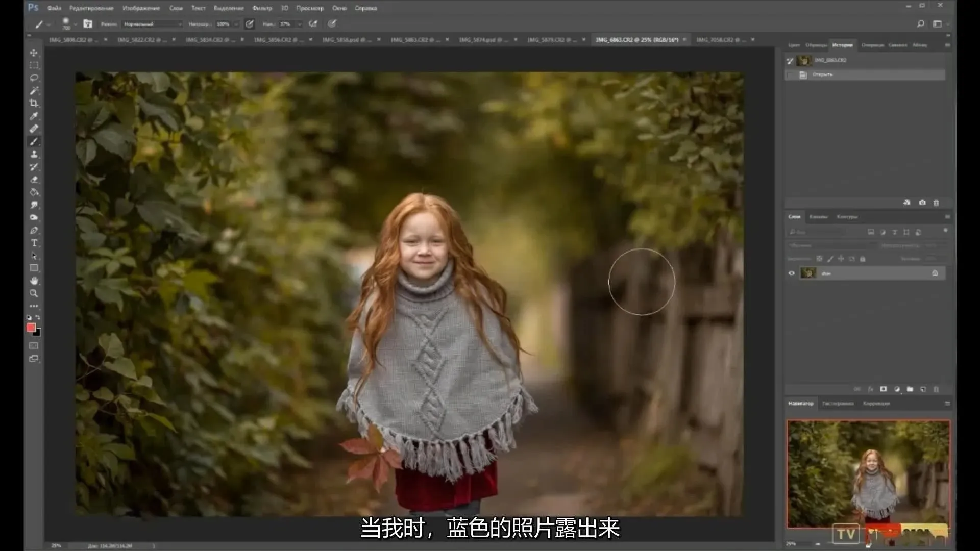Hide the Фон layer with eye icon
Image resolution: width=980 pixels, height=551 pixels.
[791, 273]
